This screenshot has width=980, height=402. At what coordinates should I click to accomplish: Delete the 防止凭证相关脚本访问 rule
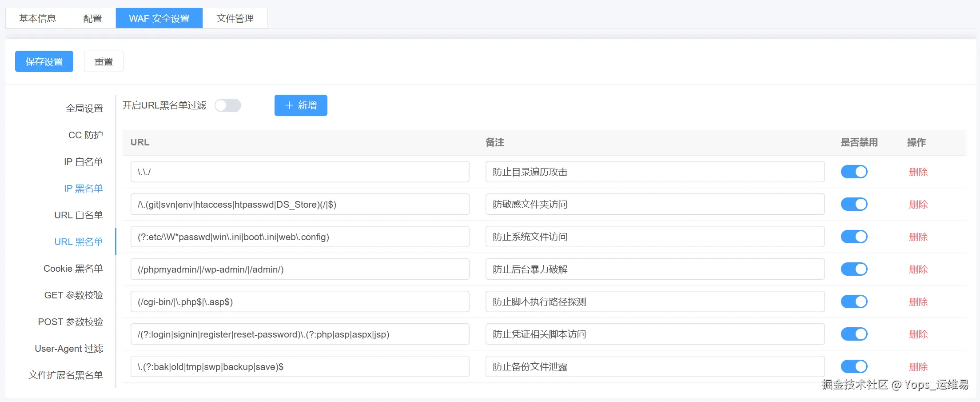tap(918, 334)
